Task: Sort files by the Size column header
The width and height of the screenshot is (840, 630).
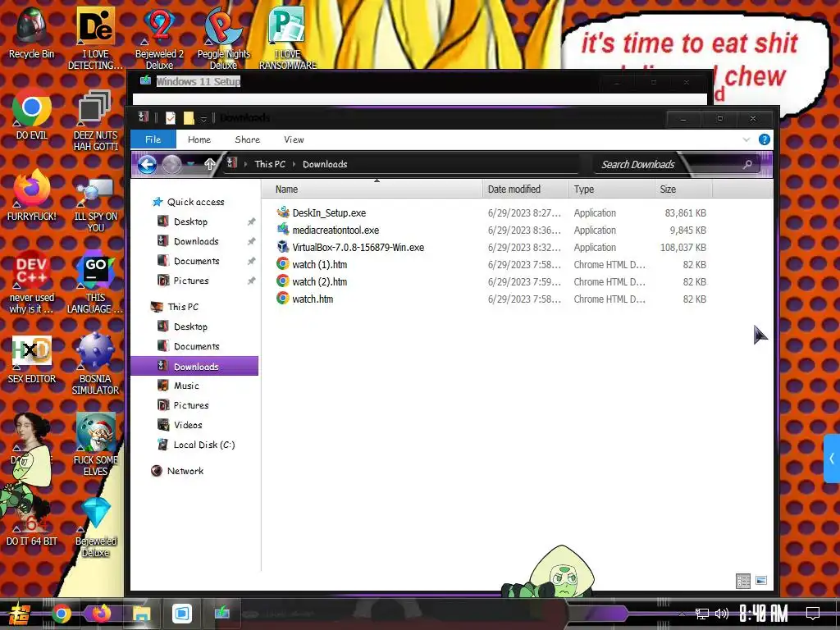Action: click(x=683, y=189)
